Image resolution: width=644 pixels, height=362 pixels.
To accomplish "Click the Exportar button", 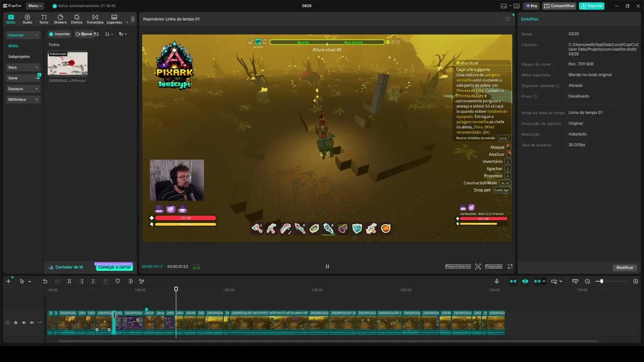I will pyautogui.click(x=592, y=6).
